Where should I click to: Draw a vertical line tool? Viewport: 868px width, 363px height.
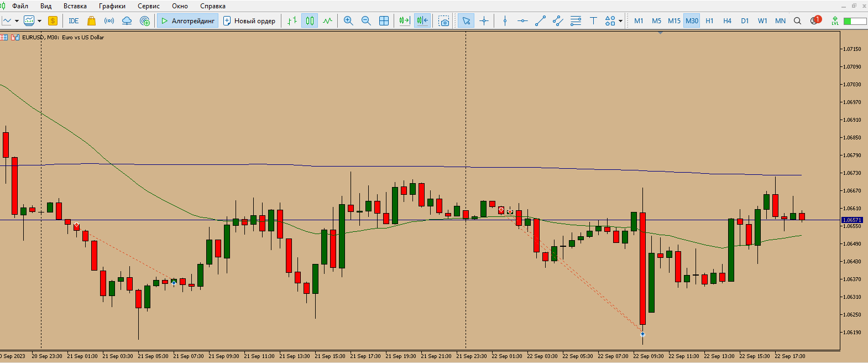pyautogui.click(x=505, y=21)
